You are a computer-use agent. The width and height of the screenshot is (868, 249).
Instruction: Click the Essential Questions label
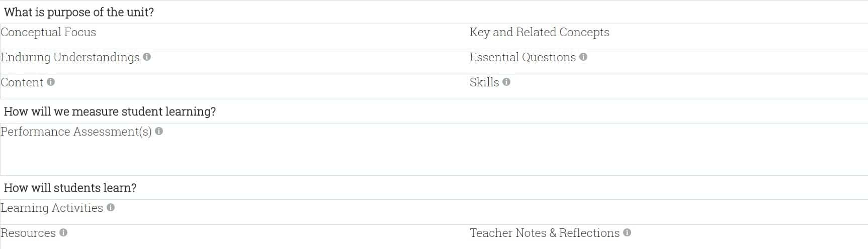pos(523,58)
